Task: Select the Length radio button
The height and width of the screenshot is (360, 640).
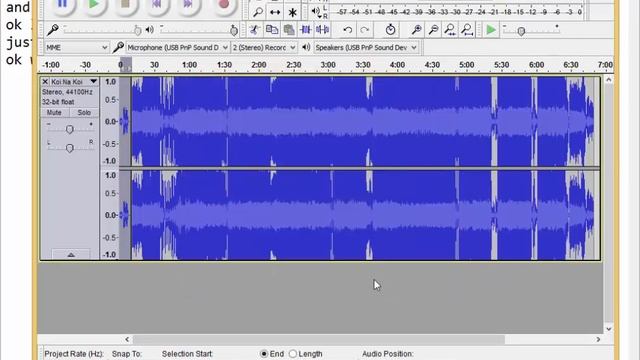Action: click(293, 354)
